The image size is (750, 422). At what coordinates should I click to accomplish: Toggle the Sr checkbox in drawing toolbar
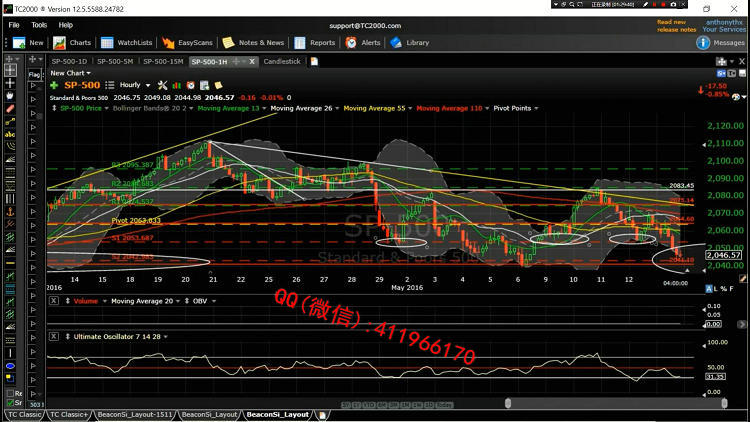coord(10,403)
